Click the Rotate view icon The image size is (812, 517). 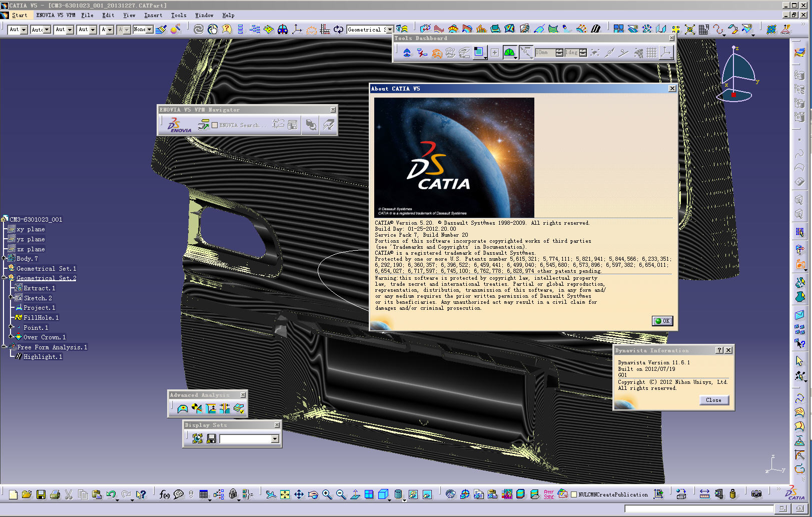(313, 494)
